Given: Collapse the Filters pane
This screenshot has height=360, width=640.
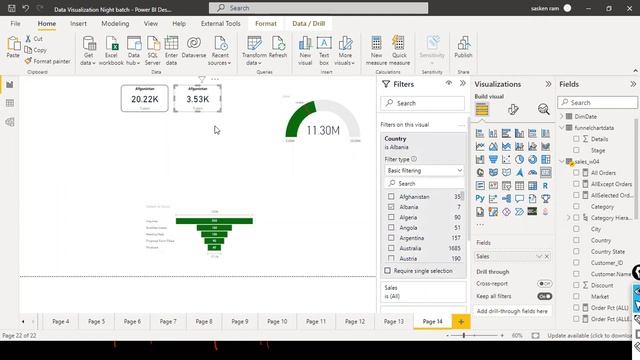Looking at the screenshot, I should tap(462, 83).
